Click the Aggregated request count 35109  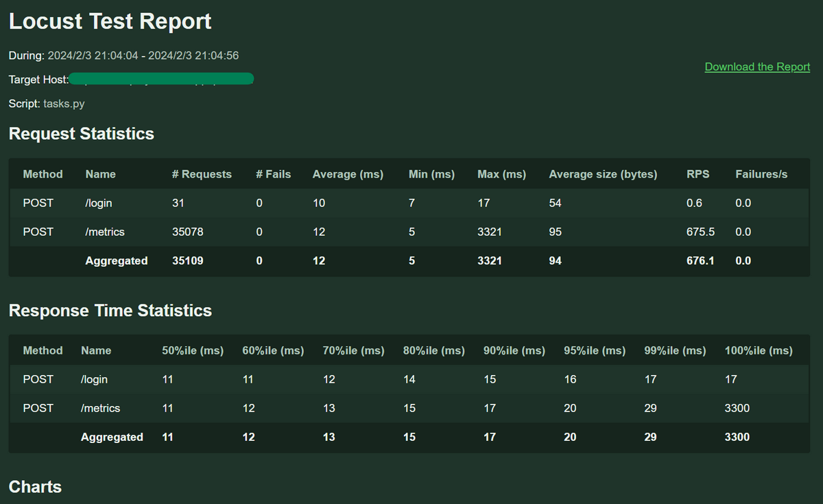188,261
